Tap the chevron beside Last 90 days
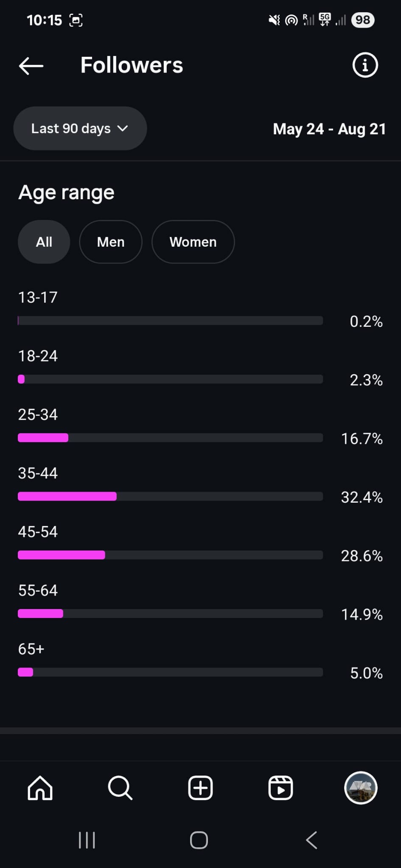The height and width of the screenshot is (868, 401). (x=123, y=128)
